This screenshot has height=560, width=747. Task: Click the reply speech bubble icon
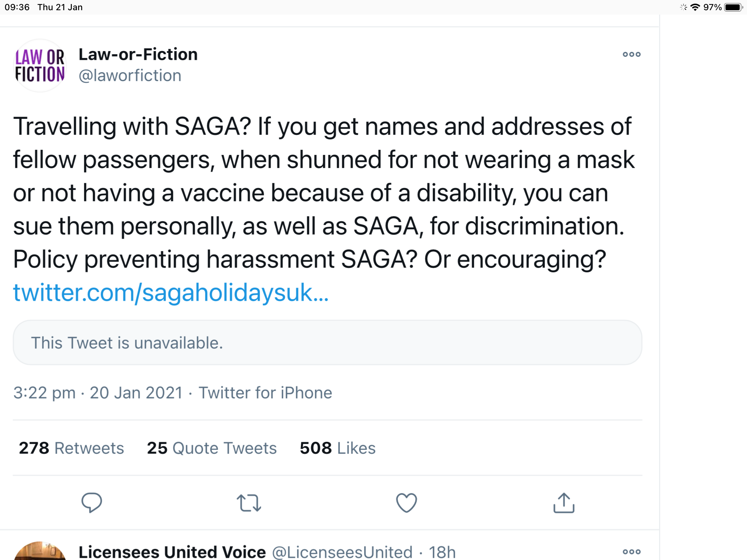92,502
